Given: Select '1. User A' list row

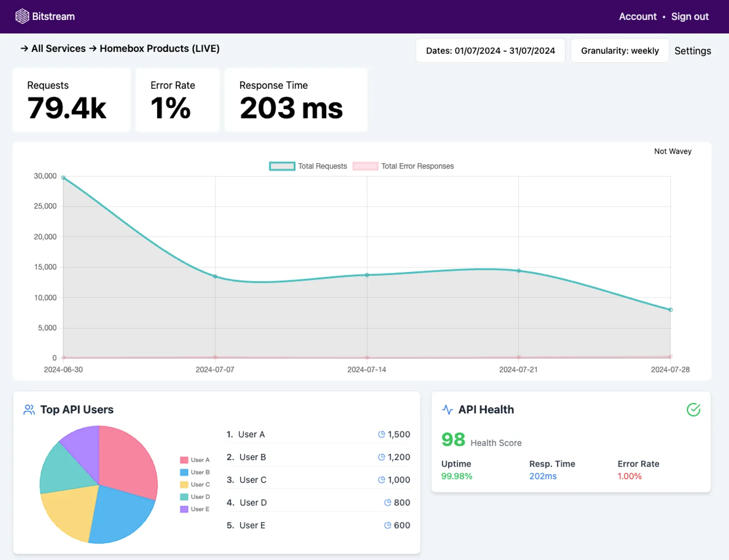Looking at the screenshot, I should pos(318,435).
